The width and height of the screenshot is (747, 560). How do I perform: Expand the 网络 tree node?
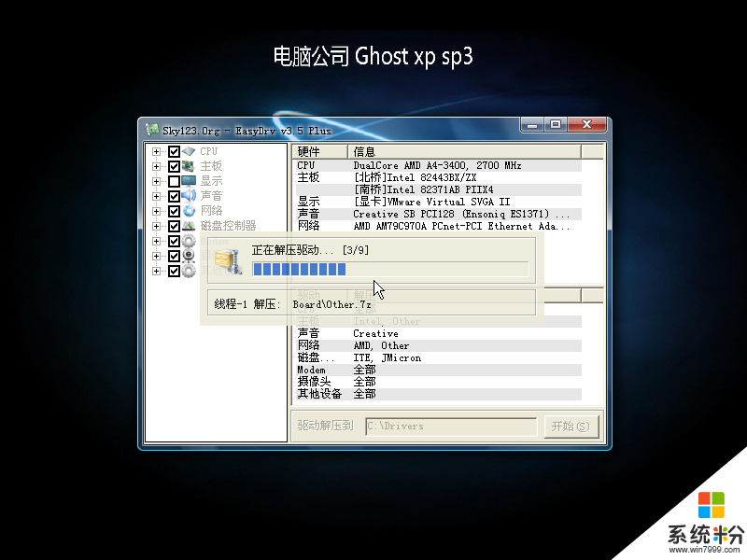(157, 211)
